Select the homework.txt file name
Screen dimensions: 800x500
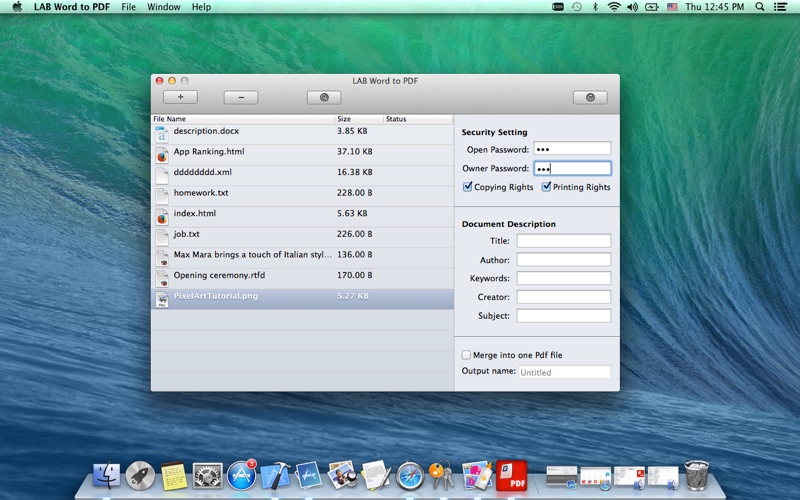201,192
